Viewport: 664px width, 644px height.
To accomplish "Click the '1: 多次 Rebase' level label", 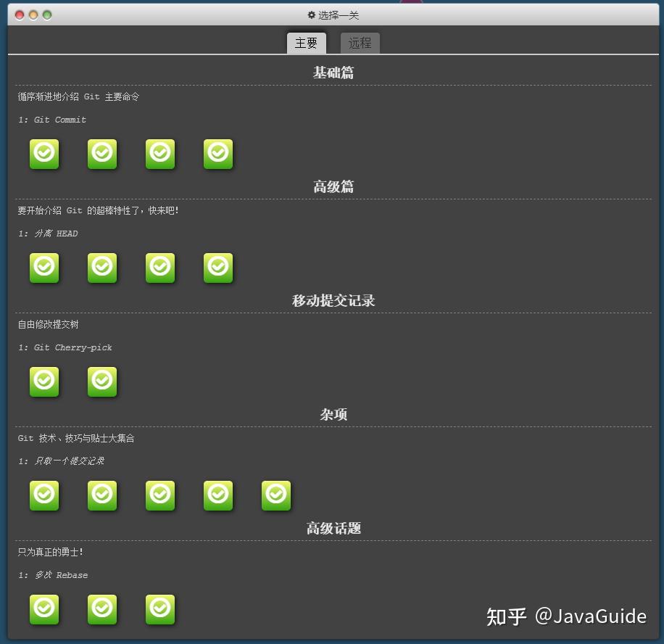I will pyautogui.click(x=53, y=575).
